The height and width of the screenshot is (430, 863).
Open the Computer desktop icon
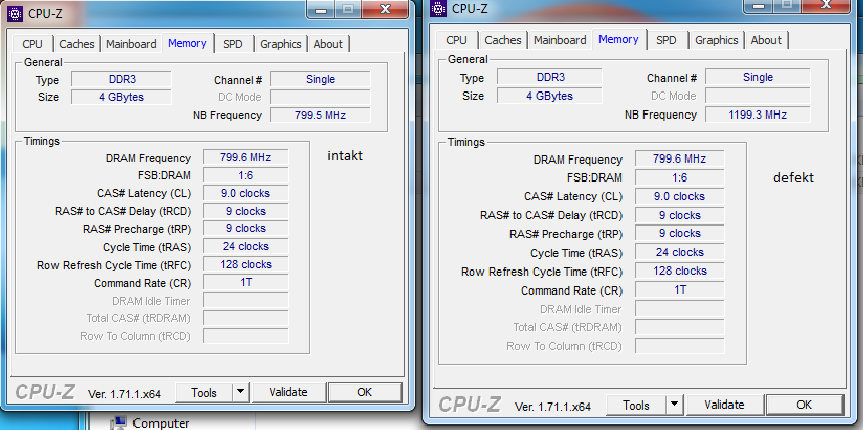149,423
